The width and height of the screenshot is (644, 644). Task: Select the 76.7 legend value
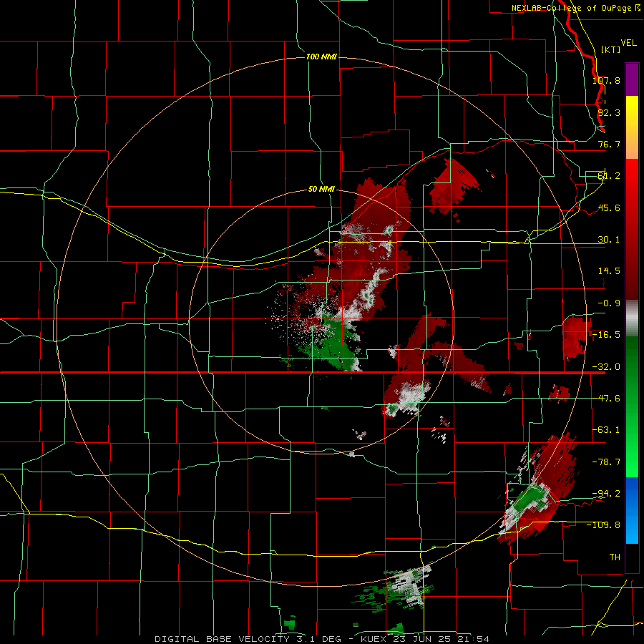click(609, 144)
